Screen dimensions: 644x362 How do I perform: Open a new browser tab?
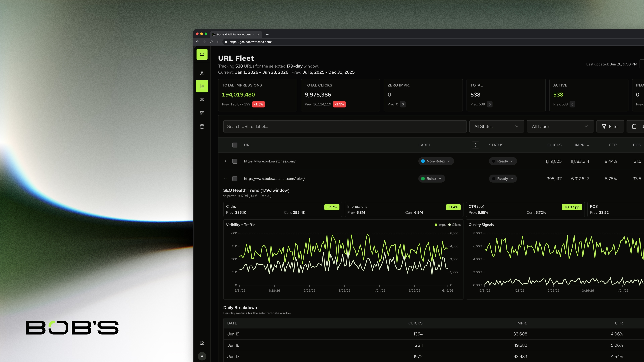click(x=267, y=35)
